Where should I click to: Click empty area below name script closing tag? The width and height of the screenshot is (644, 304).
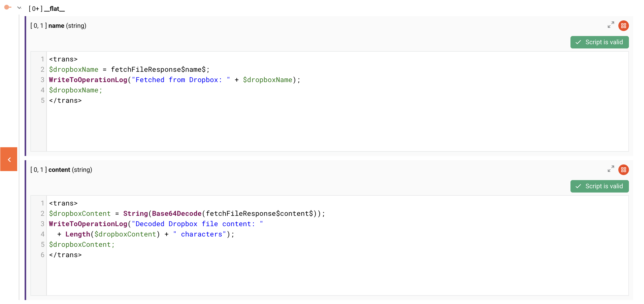coord(317,127)
